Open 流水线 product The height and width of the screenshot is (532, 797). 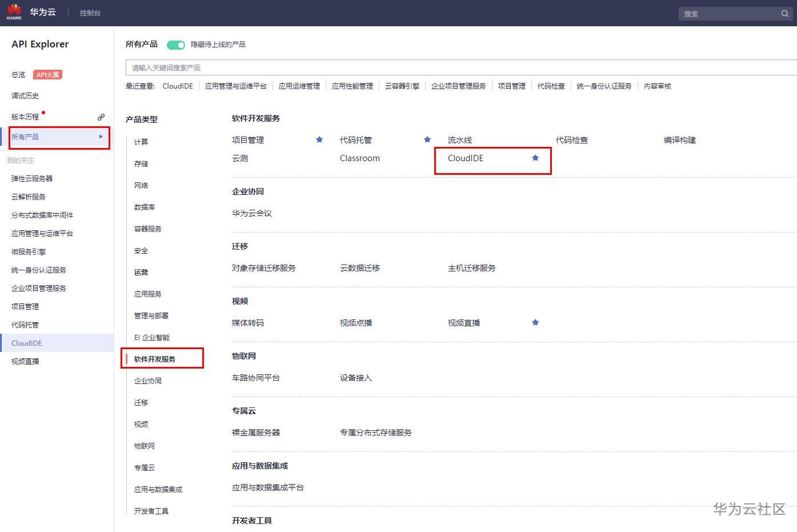[460, 140]
